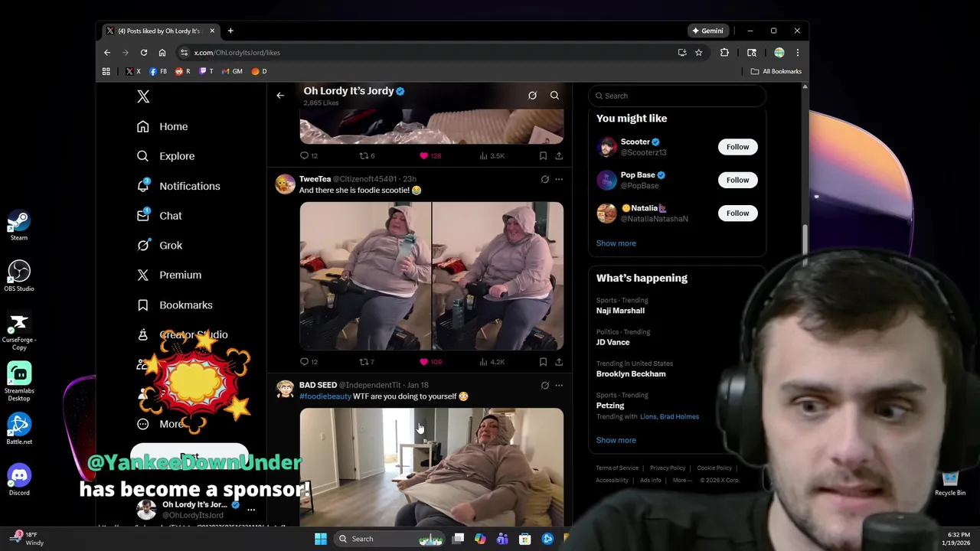
Task: Click Grok explain icon on TweeTea's post
Action: coord(544,179)
